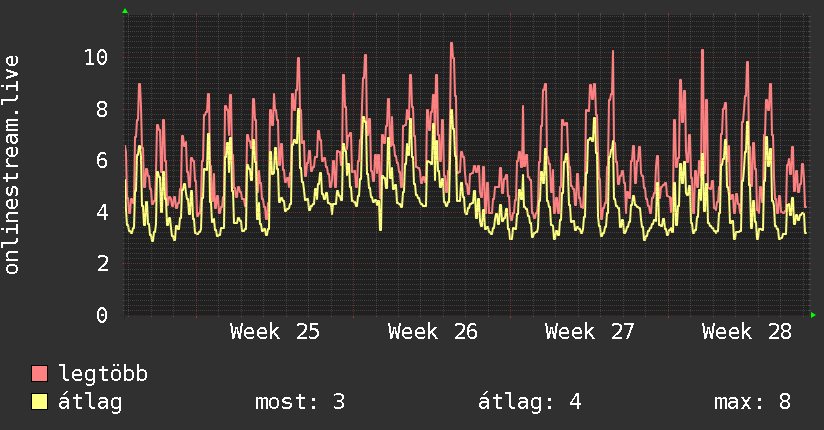Click the "átlag: 4" statistic text

530,402
